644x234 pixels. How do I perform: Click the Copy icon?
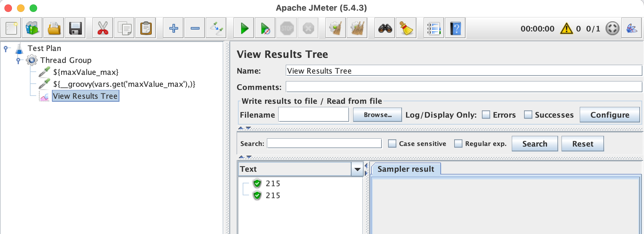tap(124, 28)
